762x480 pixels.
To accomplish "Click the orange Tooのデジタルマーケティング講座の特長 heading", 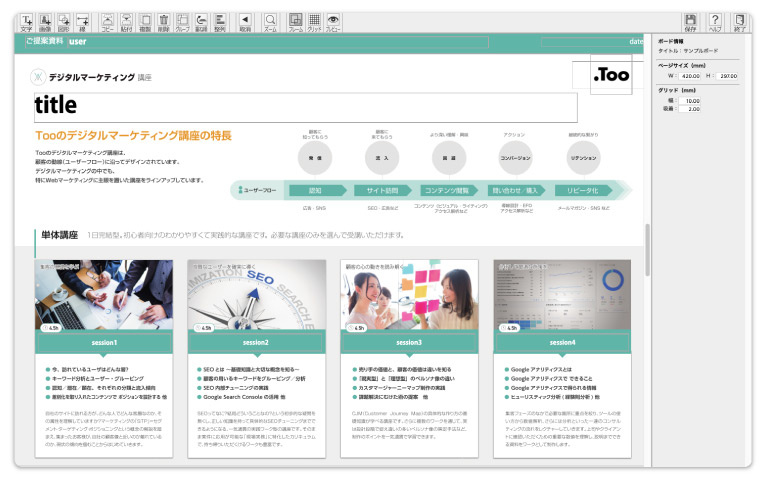I will pos(133,136).
